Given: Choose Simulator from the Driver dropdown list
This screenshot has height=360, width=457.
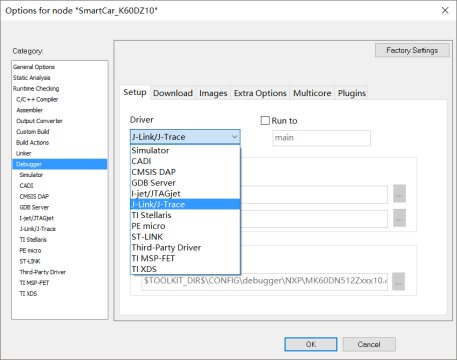Looking at the screenshot, I should point(185,150).
